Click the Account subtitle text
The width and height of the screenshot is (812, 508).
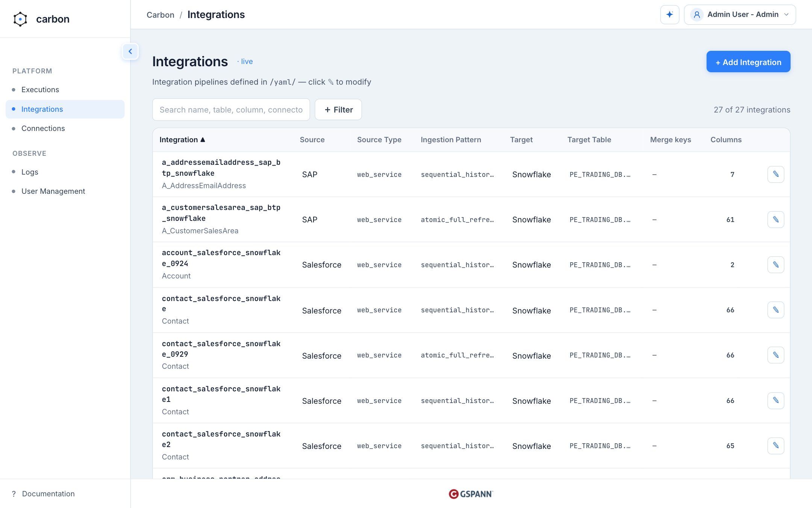point(176,276)
